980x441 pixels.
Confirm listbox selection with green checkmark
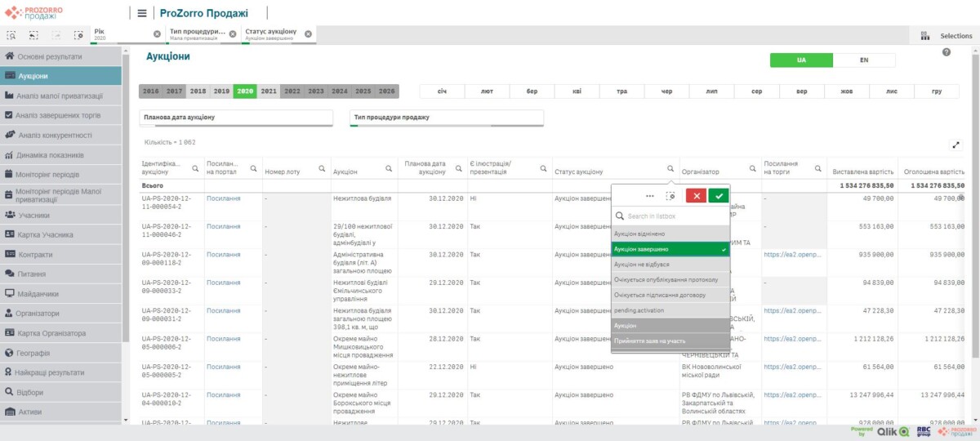point(719,196)
